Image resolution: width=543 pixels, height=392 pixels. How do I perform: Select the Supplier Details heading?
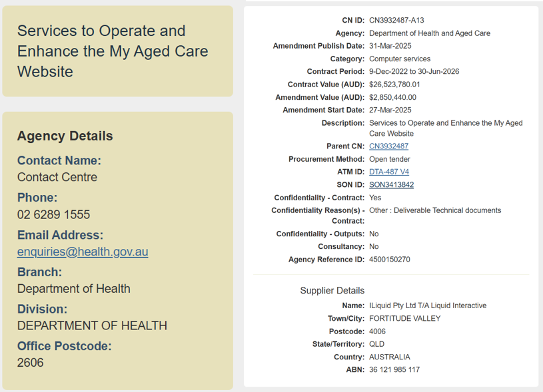(x=332, y=291)
